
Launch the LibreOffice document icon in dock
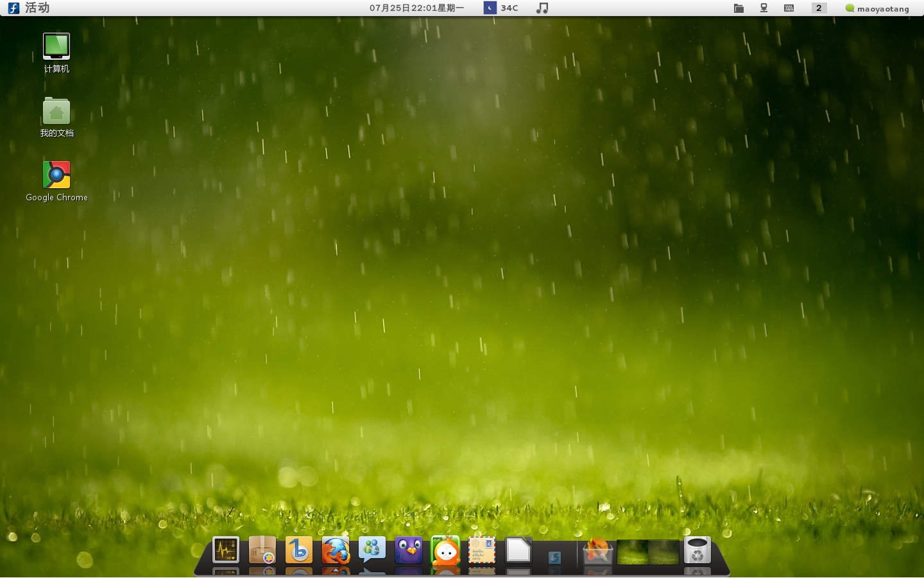click(518, 550)
